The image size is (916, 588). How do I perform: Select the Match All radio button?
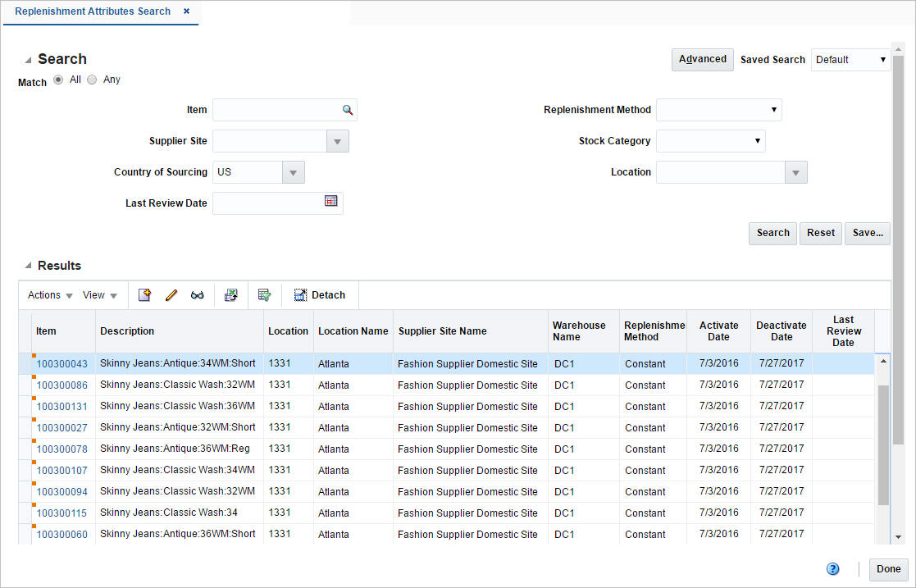57,79
